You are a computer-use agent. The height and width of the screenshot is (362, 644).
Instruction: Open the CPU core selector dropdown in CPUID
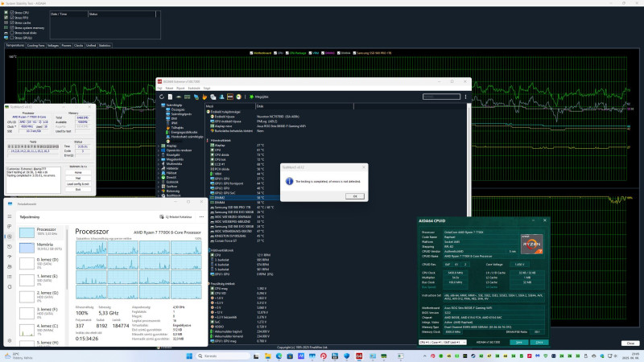(442, 342)
